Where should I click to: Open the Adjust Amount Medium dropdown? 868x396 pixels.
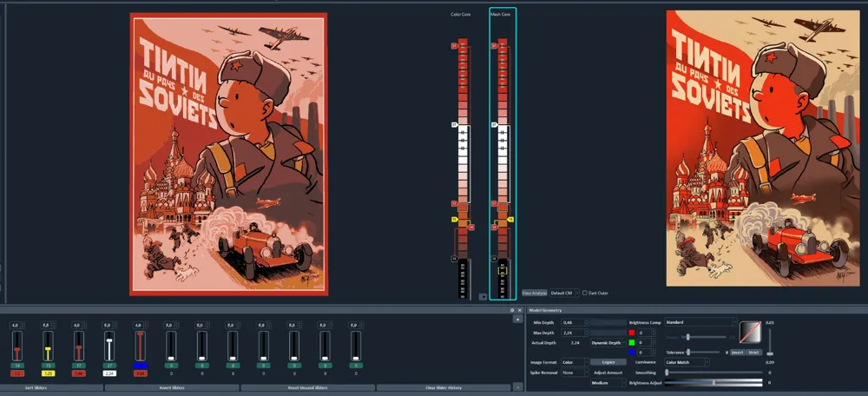(x=608, y=383)
